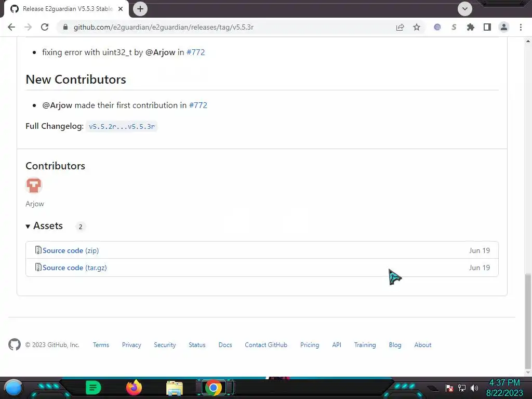Click the Assets count badge 2
The height and width of the screenshot is (399, 532).
[x=81, y=227]
